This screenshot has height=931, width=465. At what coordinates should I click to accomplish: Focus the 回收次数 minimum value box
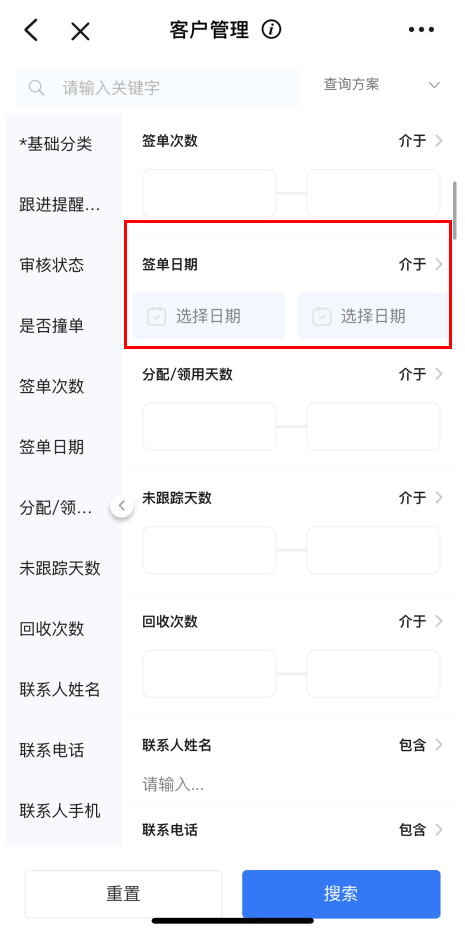[209, 673]
